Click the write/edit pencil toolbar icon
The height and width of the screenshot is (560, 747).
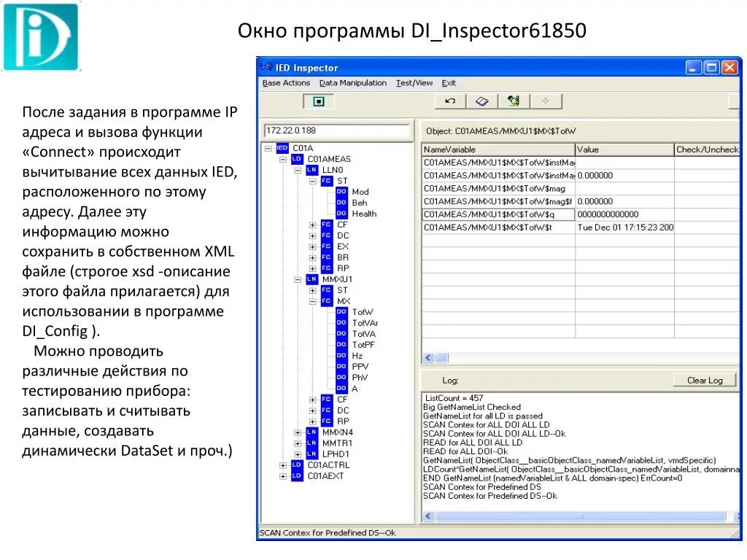pos(513,101)
